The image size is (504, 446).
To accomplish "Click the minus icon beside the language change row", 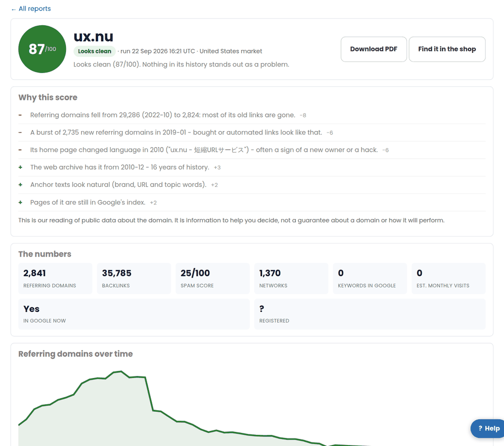I will click(20, 150).
